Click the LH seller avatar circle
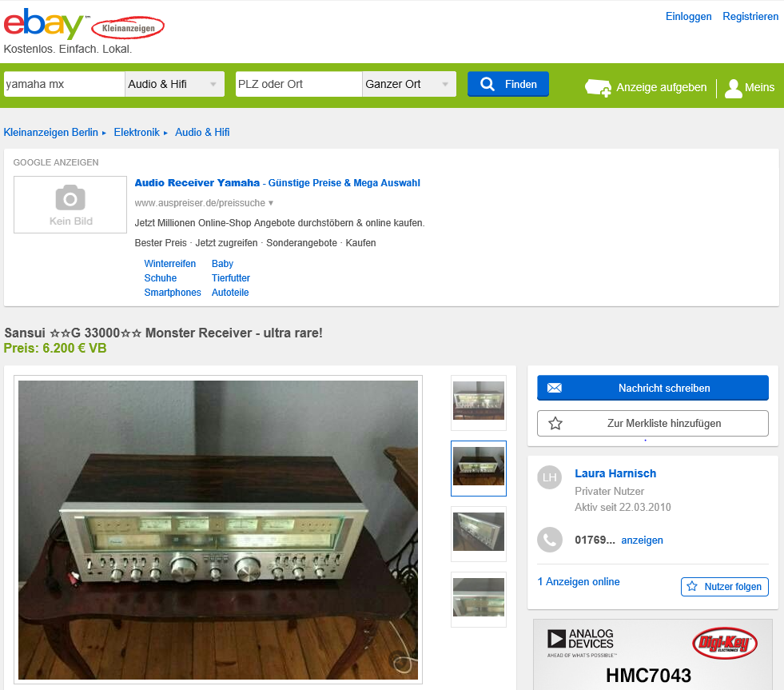 [550, 477]
